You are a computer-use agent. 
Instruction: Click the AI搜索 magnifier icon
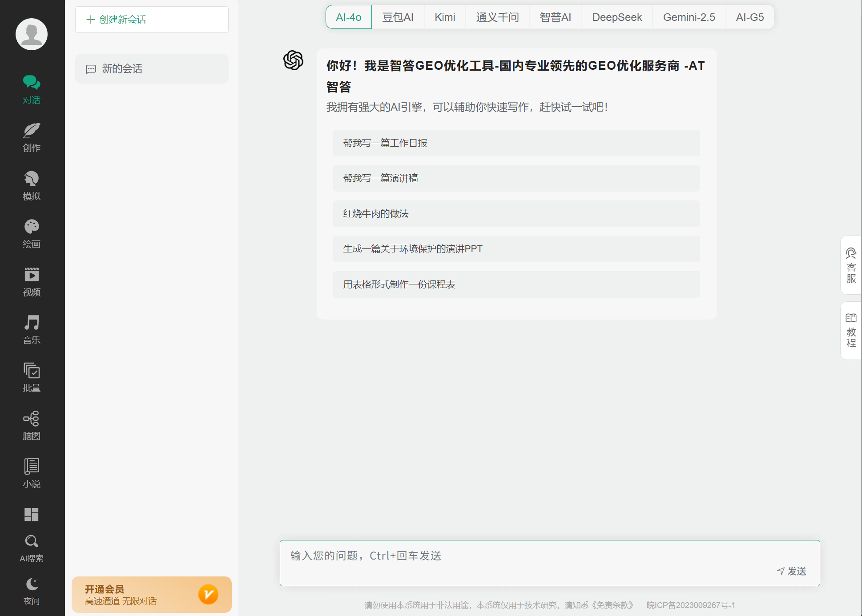click(32, 542)
